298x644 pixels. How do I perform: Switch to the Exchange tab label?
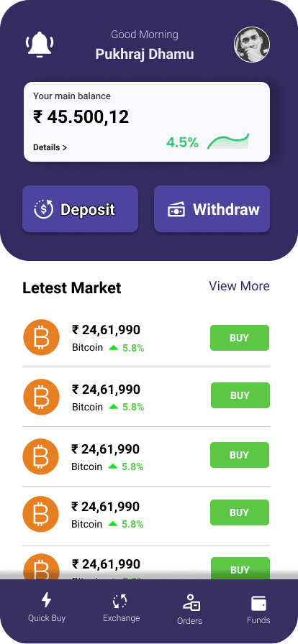tap(122, 618)
